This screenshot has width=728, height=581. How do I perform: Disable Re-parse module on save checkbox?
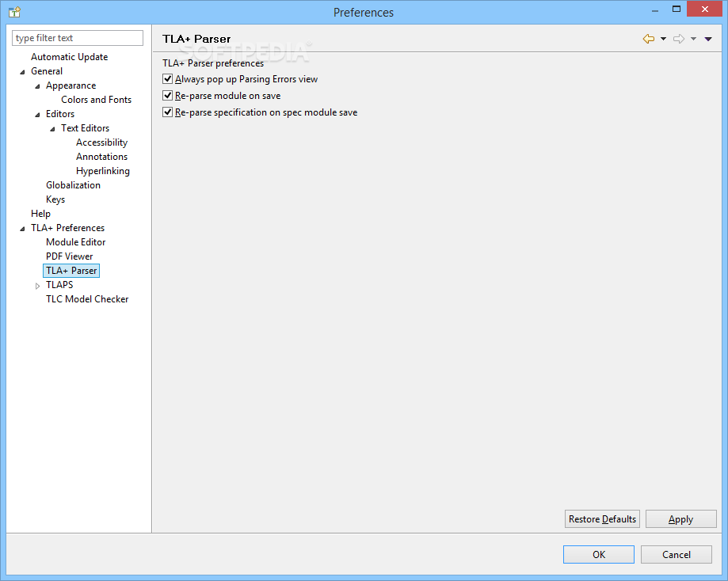click(168, 96)
